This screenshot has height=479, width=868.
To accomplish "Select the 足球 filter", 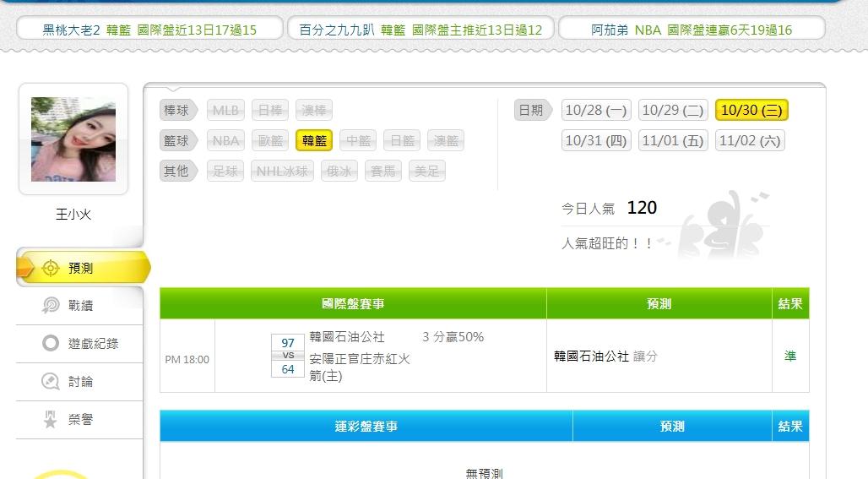I will click(x=225, y=171).
